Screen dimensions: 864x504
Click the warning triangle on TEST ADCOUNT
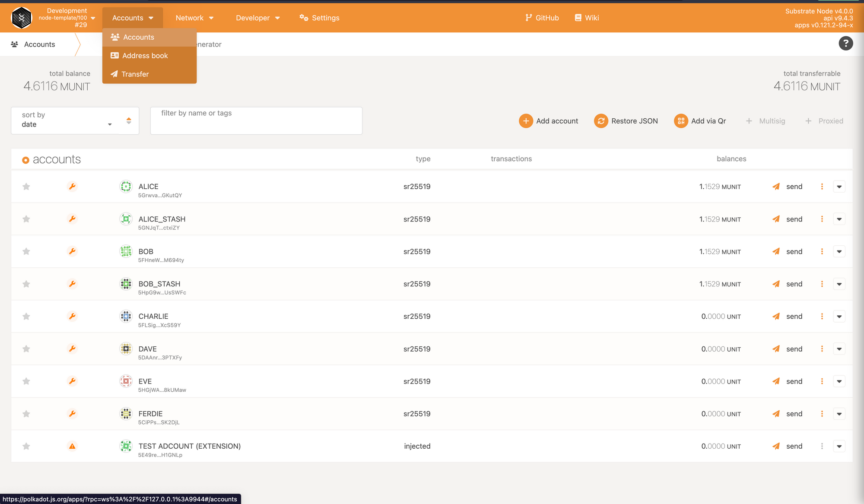click(72, 446)
